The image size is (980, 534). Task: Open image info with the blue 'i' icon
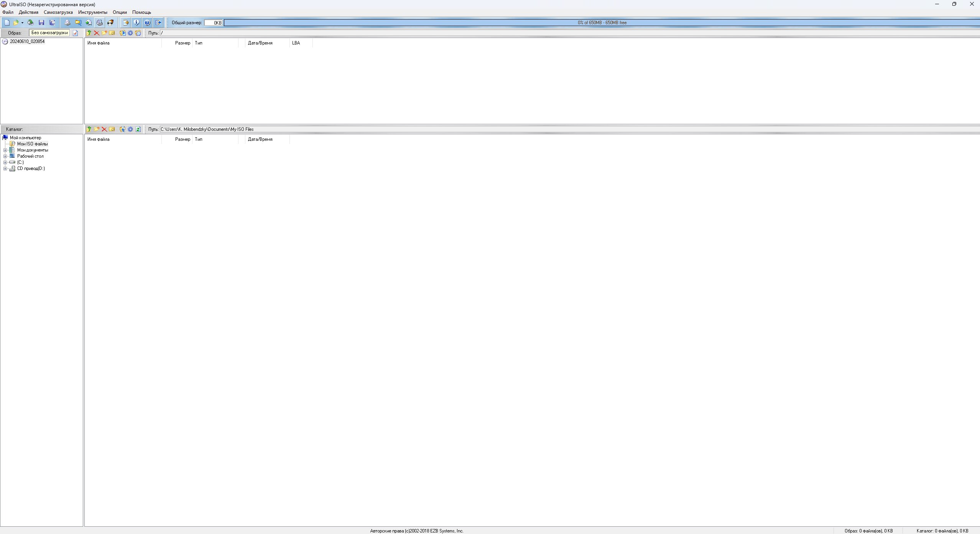tap(136, 23)
